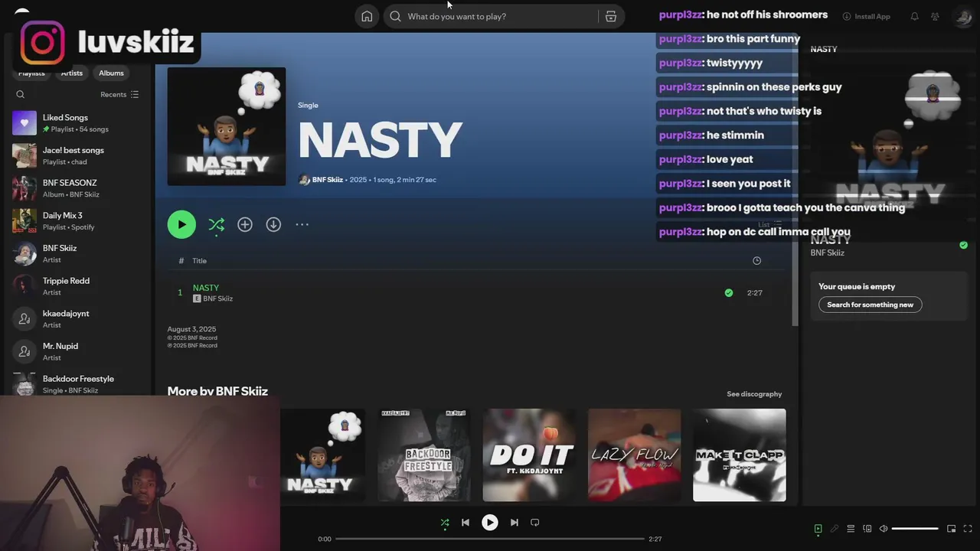Click BNF Skiiz in the queue panel

828,253
